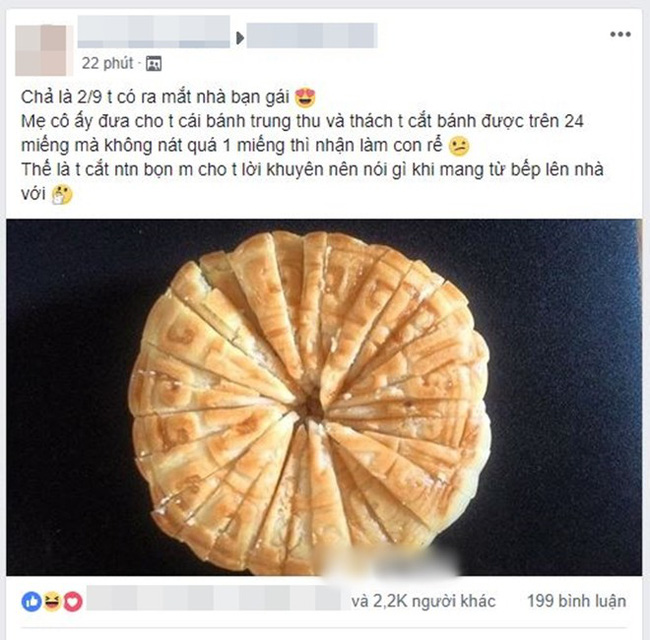The width and height of the screenshot is (650, 640).
Task: Click the poster's blurred profile picture
Action: point(41,50)
